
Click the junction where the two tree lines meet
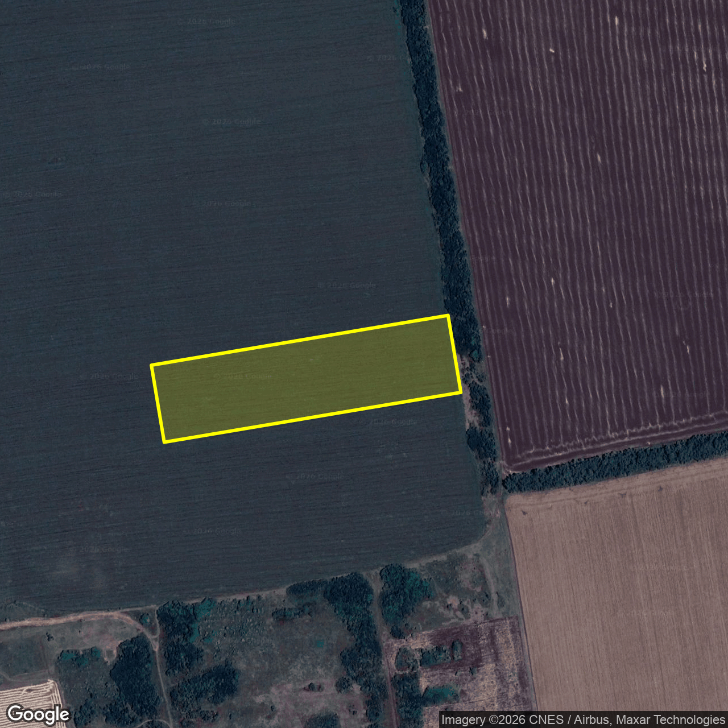(500, 478)
